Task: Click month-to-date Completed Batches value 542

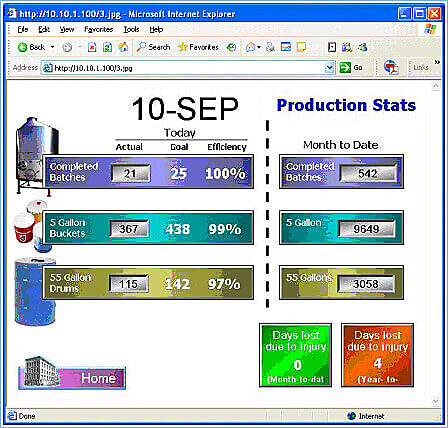Action: (x=368, y=173)
